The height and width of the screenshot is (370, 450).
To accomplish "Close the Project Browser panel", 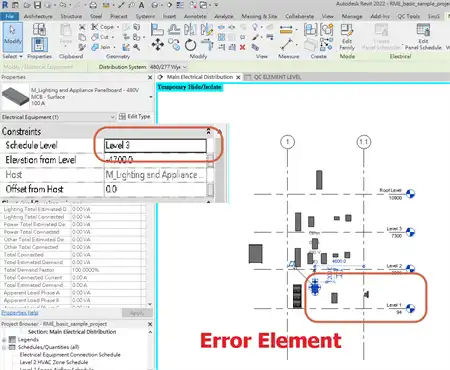I will click(x=150, y=324).
